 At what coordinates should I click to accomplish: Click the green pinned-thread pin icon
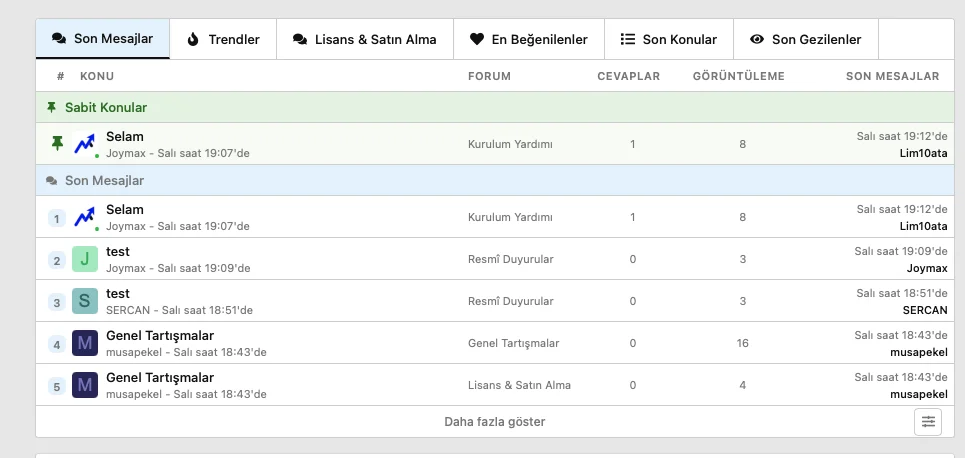point(56,144)
